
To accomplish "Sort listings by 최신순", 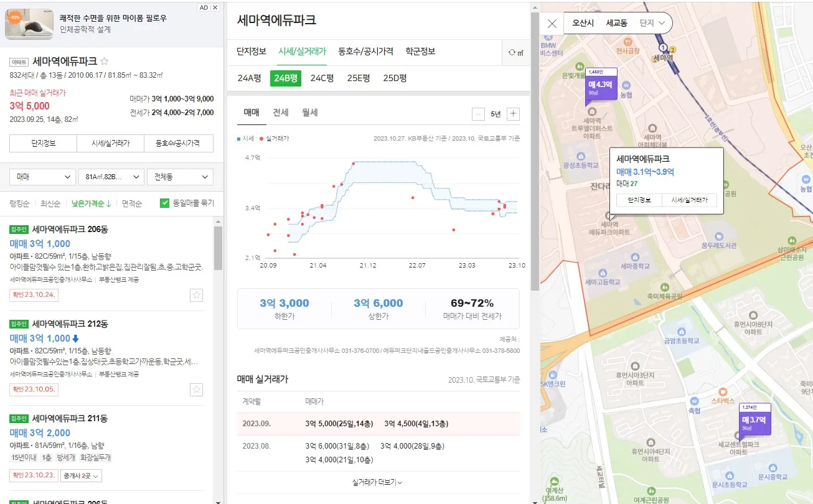I will [50, 203].
